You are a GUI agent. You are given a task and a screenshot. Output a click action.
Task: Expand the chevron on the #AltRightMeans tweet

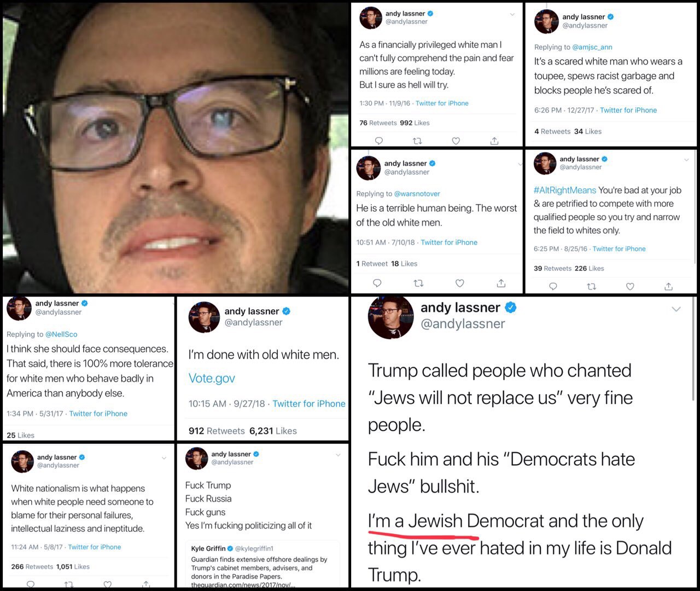pyautogui.click(x=686, y=160)
